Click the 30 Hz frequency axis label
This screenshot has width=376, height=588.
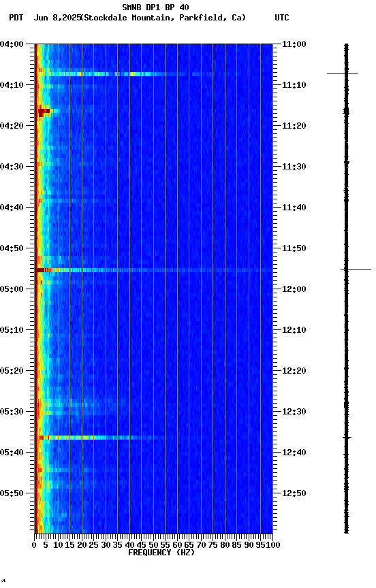pyautogui.click(x=106, y=545)
